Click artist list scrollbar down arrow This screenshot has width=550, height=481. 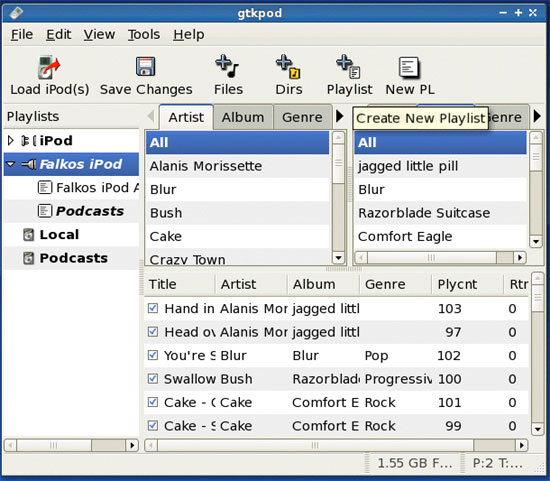click(338, 258)
